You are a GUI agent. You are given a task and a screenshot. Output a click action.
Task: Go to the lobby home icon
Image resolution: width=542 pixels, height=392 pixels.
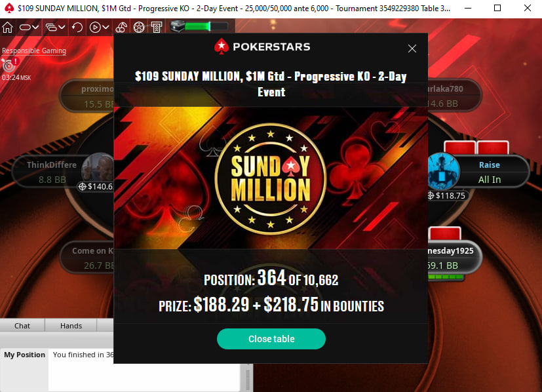click(8, 27)
